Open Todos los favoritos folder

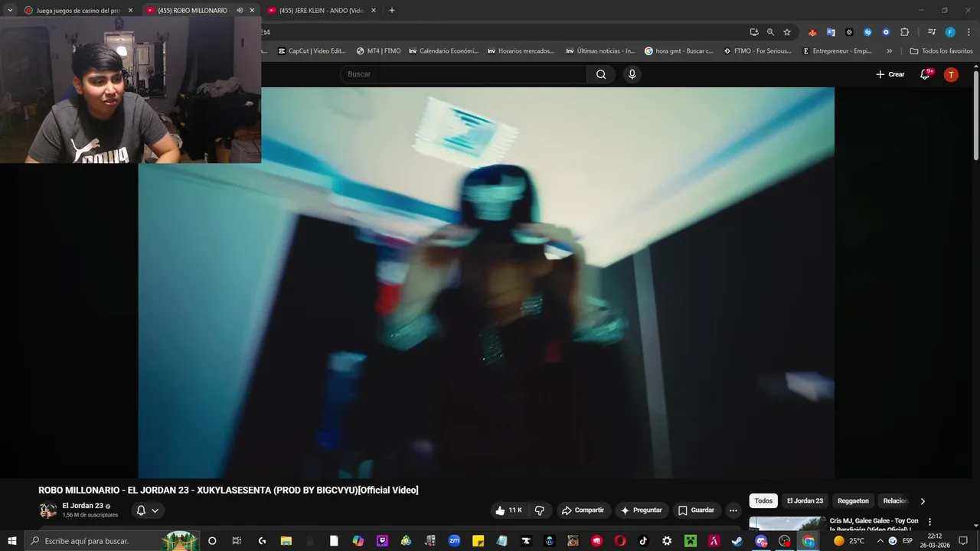coord(941,51)
